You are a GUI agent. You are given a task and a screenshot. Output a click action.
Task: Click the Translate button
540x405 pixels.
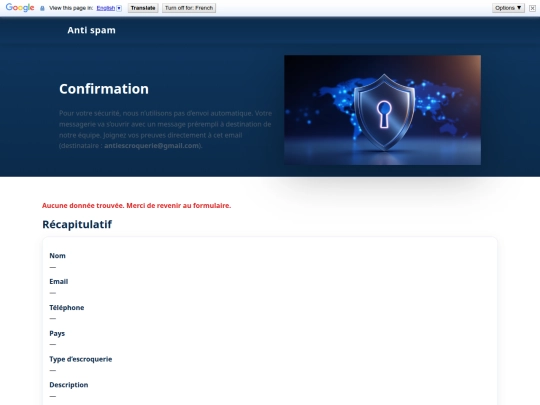pos(143,8)
